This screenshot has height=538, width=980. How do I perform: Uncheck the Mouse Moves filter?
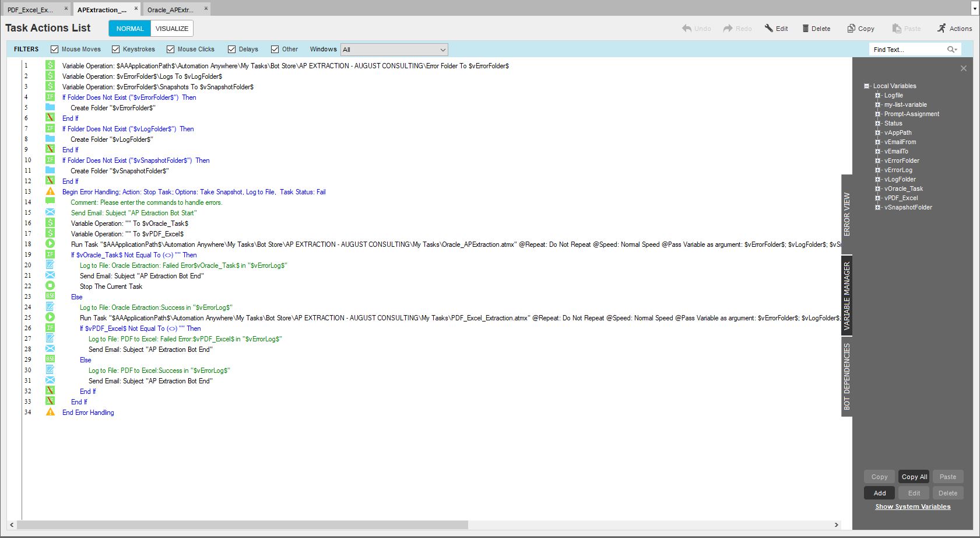point(55,50)
